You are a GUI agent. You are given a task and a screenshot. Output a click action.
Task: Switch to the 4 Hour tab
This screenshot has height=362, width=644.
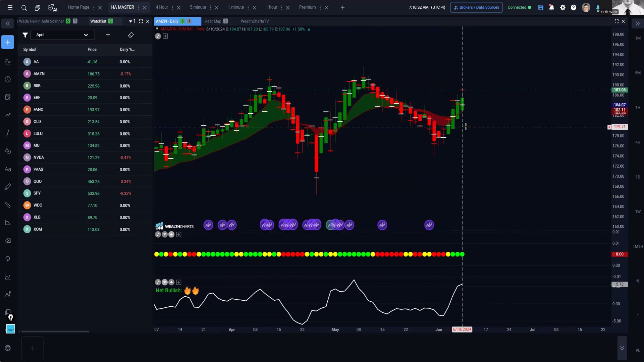click(x=162, y=7)
